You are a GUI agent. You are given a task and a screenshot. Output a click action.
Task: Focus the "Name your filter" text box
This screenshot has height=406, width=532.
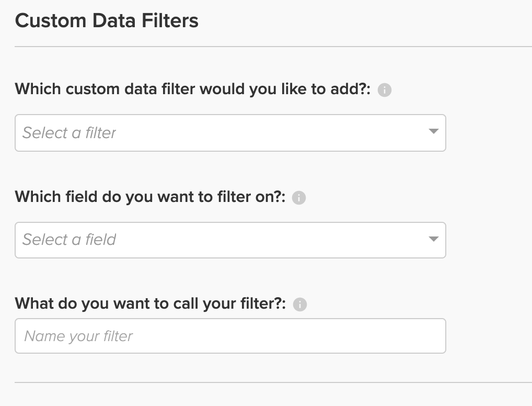tap(230, 336)
